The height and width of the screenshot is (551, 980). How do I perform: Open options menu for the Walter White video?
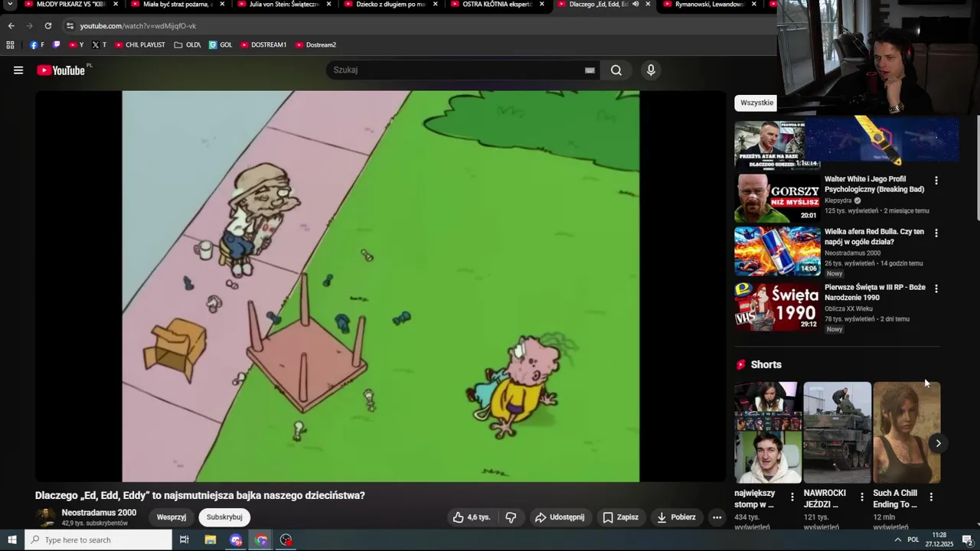(x=936, y=181)
